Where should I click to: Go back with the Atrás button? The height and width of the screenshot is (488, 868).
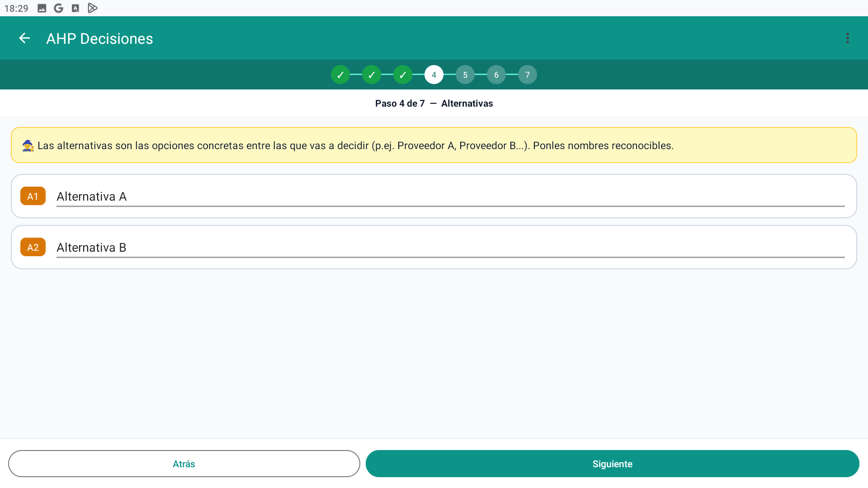click(x=184, y=464)
